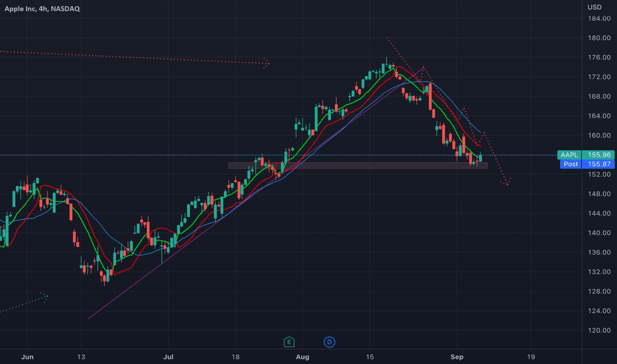Click the dividend D marker icon
This screenshot has width=617, height=364.
(330, 342)
